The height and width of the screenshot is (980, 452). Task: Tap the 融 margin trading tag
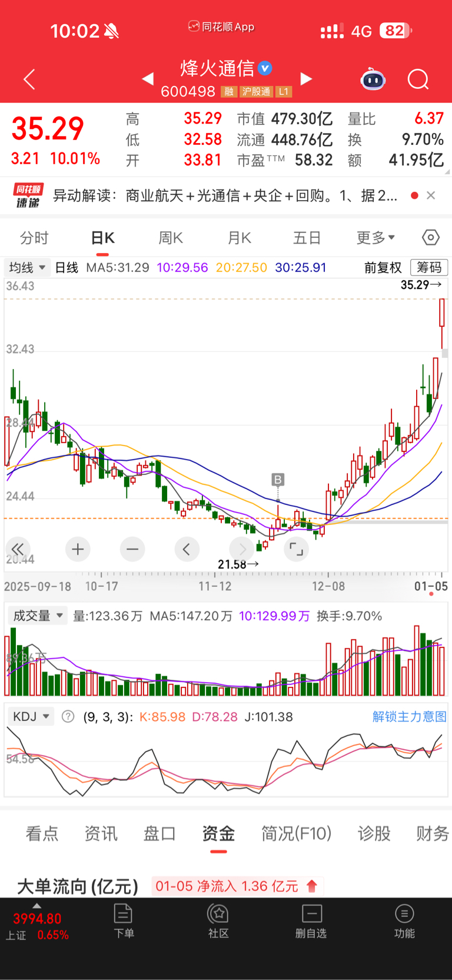pyautogui.click(x=229, y=92)
